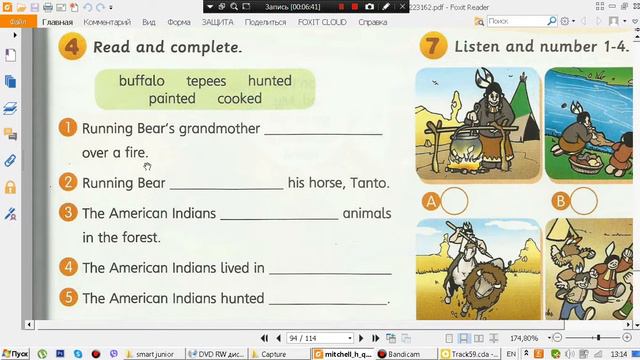Switch to the Вид tab
640x360 pixels.
(149, 22)
